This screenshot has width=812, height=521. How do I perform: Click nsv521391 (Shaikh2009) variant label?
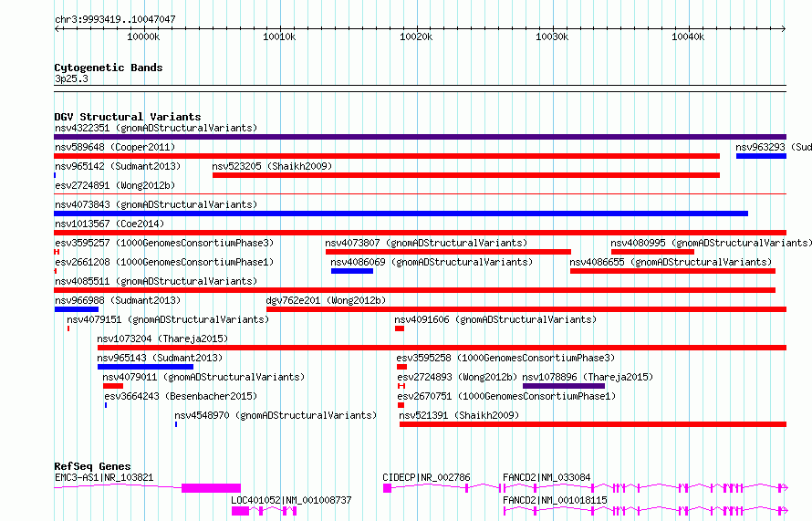459,415
